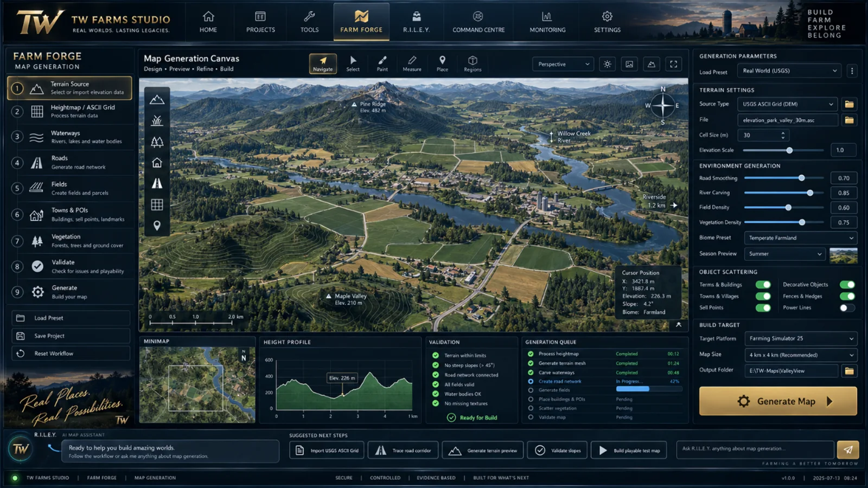Toggle Terms & Buildings switch

[x=763, y=285]
